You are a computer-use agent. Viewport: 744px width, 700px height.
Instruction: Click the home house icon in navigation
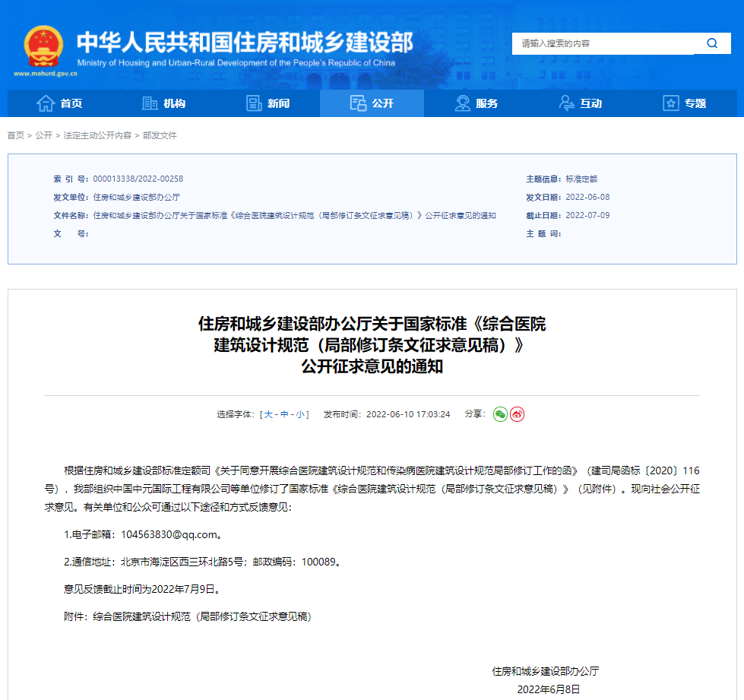pyautogui.click(x=46, y=103)
